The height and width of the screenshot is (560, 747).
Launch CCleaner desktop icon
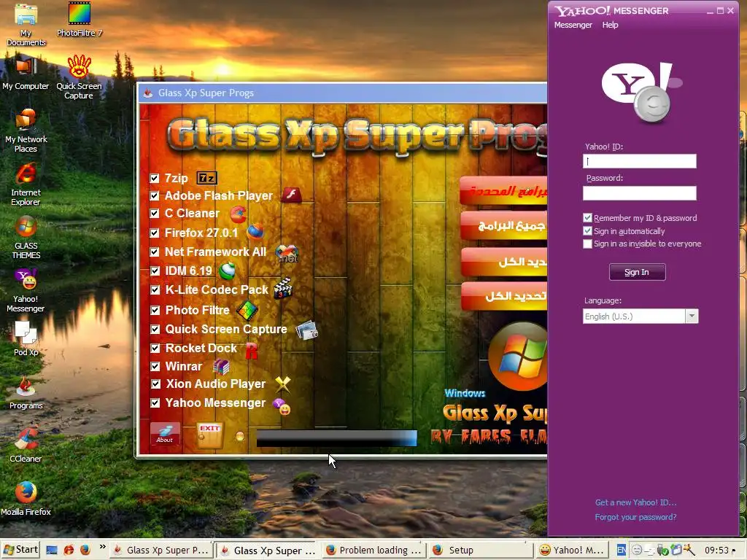coord(26,446)
